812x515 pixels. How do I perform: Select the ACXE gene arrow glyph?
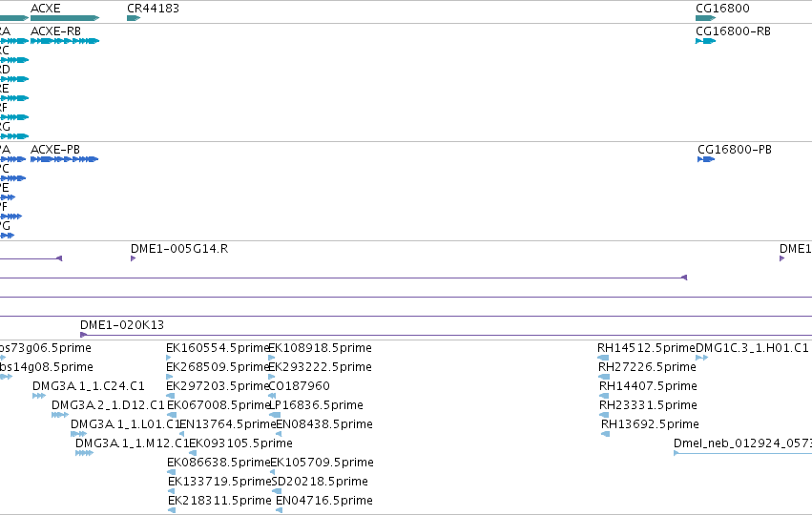(x=65, y=18)
